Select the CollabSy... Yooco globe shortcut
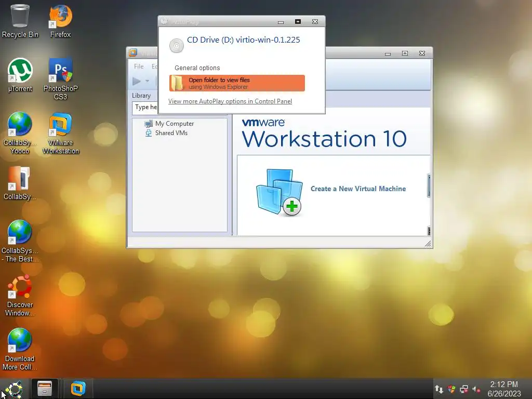532x399 pixels. (x=20, y=133)
